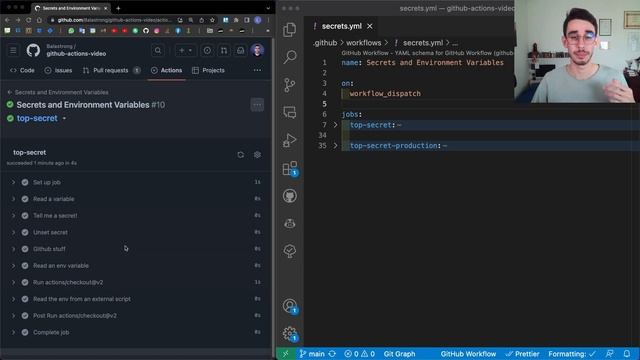The width and height of the screenshot is (640, 360).
Task: Open the more repository tabs ellipsis
Action: (257, 70)
